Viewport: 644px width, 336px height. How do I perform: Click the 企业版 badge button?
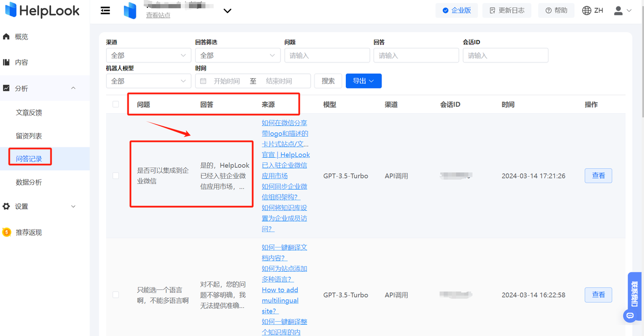tap(457, 10)
